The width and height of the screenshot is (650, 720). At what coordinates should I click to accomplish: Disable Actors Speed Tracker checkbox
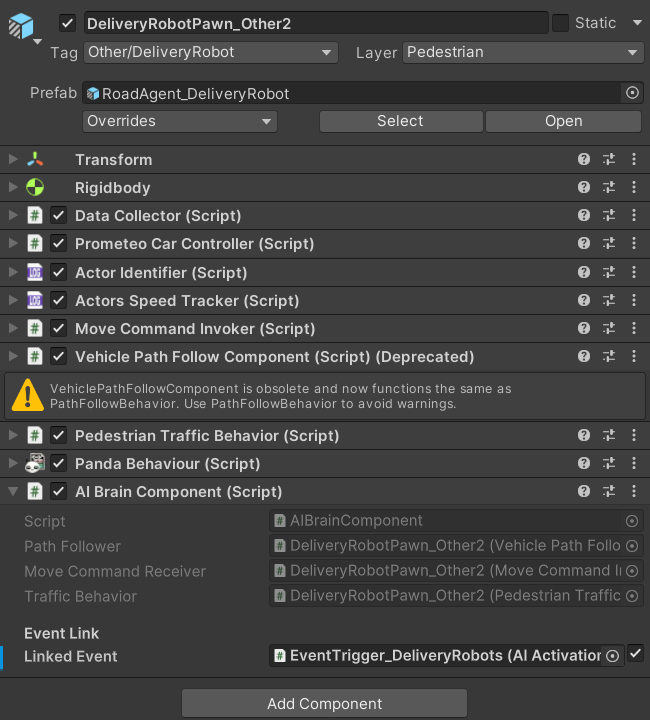(x=58, y=300)
